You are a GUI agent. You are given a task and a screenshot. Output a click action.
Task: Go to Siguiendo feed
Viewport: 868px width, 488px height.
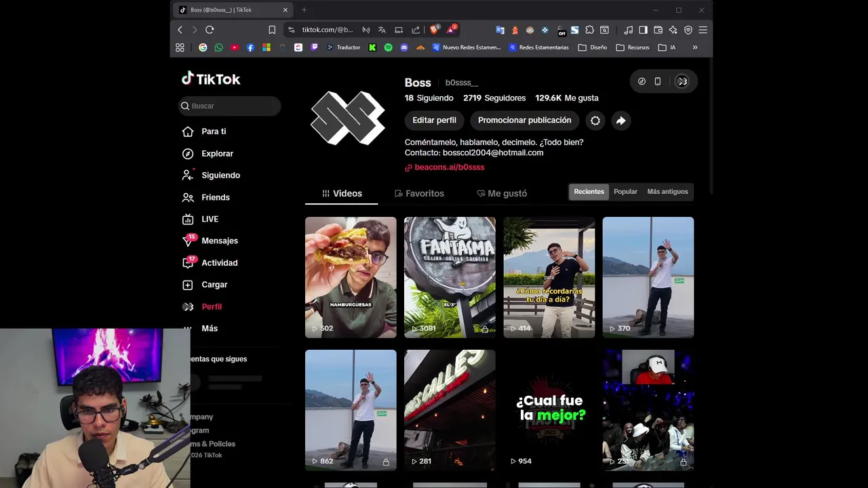pyautogui.click(x=211, y=176)
